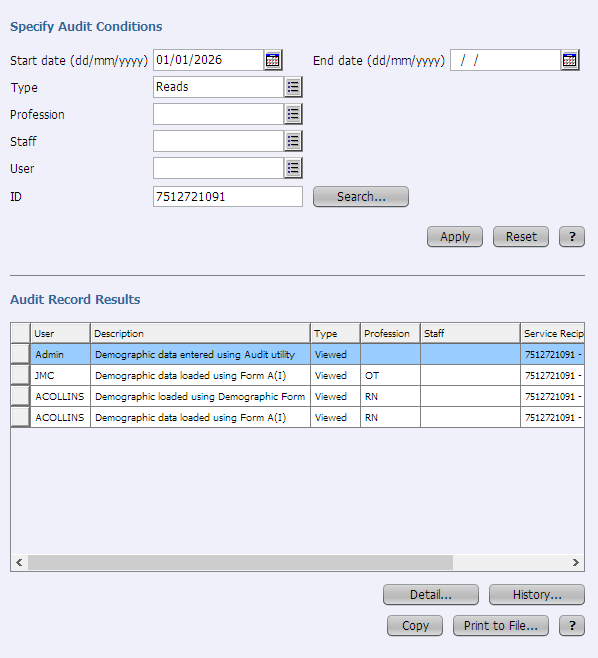
Task: Open the Type list picker
Action: pyautogui.click(x=293, y=87)
